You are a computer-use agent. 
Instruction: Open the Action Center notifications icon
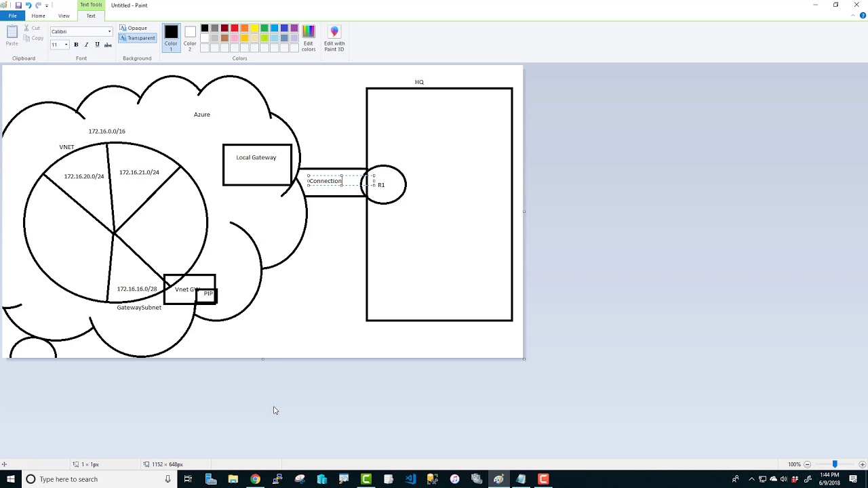coord(853,479)
